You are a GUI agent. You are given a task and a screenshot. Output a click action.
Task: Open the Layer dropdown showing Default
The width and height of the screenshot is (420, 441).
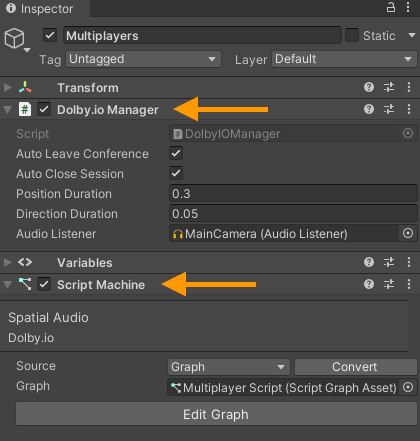tap(344, 59)
